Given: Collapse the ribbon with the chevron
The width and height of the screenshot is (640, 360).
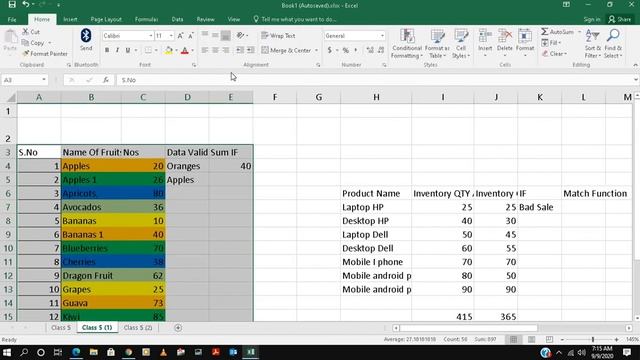Looking at the screenshot, I should 635,65.
